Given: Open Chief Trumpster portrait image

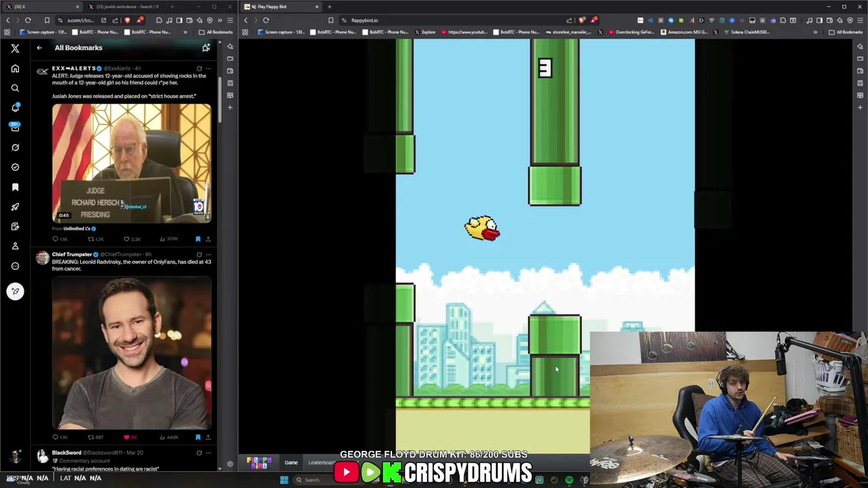Looking at the screenshot, I should pyautogui.click(x=132, y=352).
